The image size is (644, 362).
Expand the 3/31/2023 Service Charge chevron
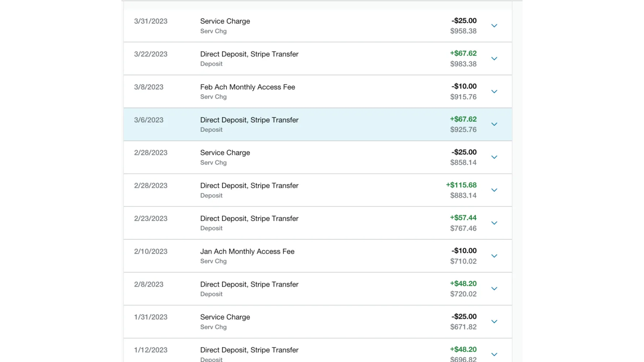(494, 26)
